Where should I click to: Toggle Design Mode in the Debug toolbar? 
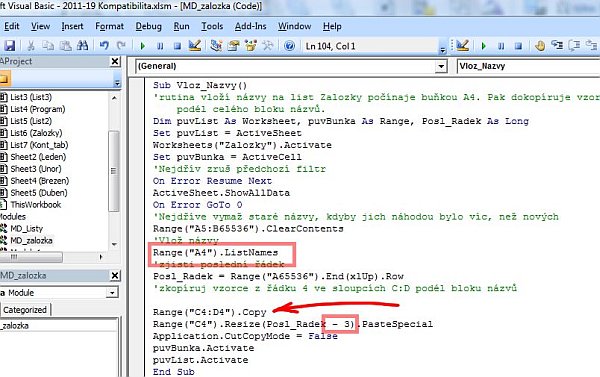click(463, 46)
